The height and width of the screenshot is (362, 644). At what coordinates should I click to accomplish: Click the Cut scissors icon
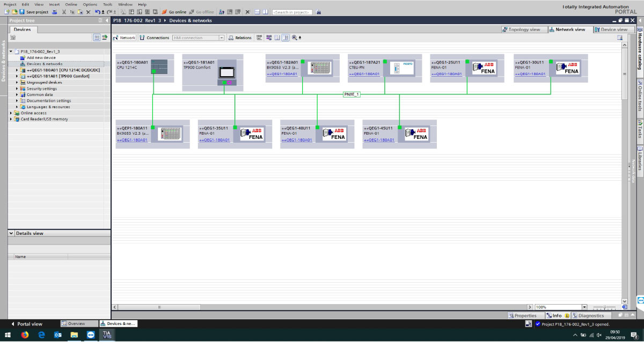pyautogui.click(x=64, y=12)
